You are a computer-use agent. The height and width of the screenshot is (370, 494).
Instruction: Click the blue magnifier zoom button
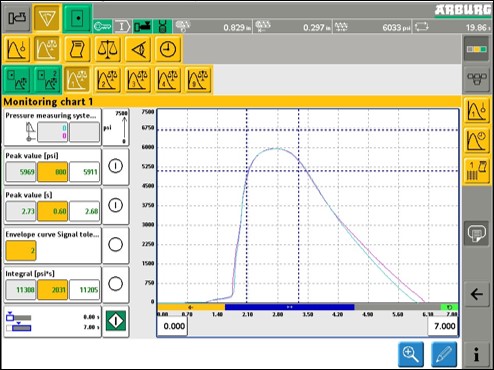pos(411,354)
